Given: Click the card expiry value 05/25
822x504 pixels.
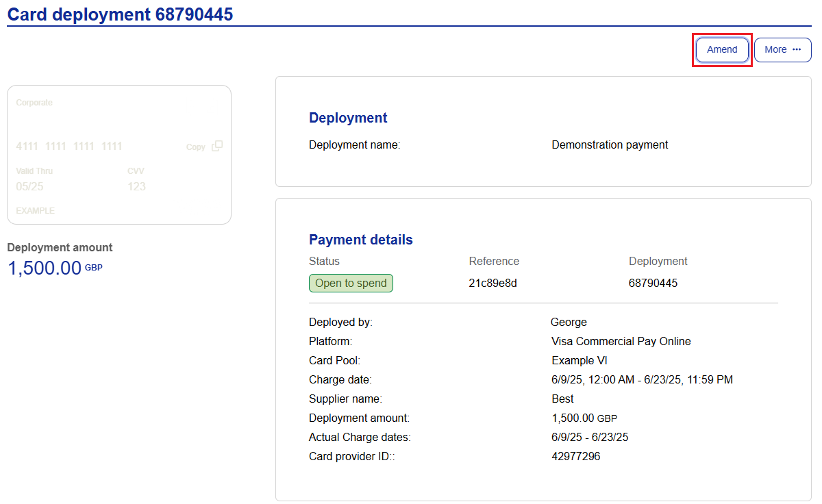Looking at the screenshot, I should [x=29, y=186].
